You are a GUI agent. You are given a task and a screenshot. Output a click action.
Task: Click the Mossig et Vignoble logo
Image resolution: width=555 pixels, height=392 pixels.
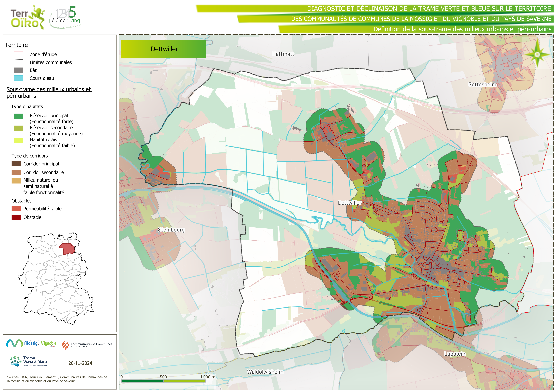pos(31,343)
